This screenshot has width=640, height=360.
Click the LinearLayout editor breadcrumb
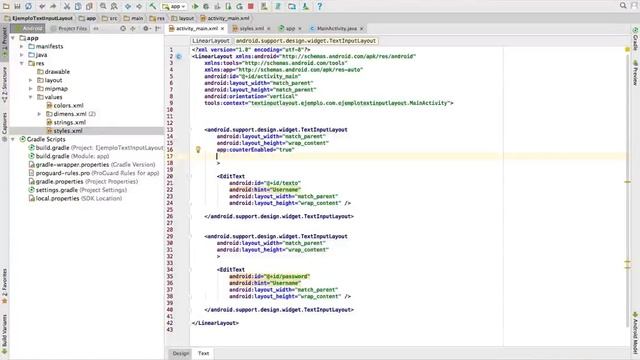click(x=211, y=41)
